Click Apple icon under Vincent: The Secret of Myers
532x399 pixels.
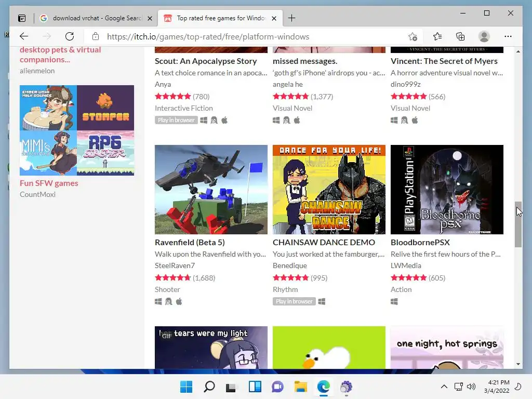click(x=415, y=120)
